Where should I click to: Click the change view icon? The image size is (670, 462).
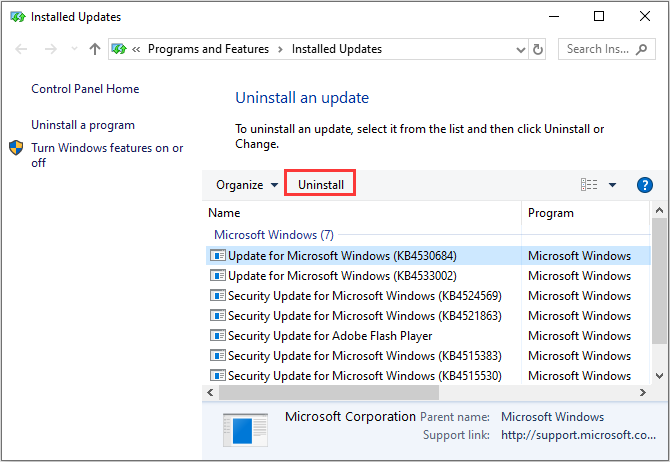[589, 185]
